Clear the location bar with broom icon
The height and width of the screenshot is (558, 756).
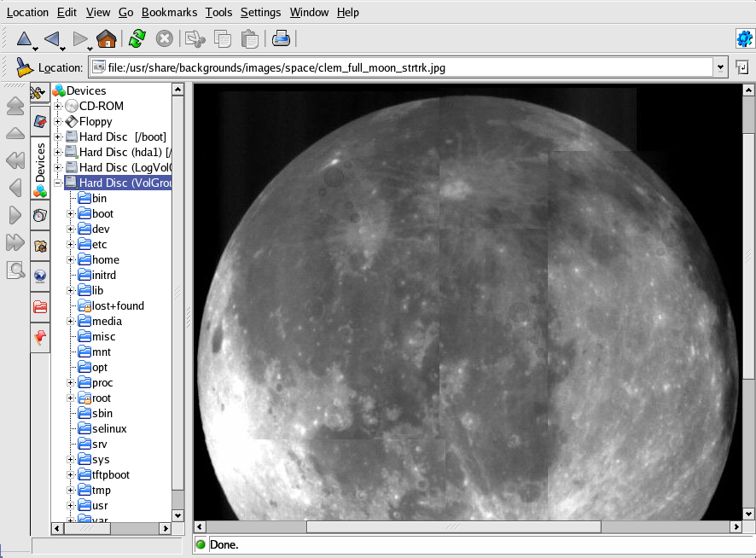tap(24, 67)
